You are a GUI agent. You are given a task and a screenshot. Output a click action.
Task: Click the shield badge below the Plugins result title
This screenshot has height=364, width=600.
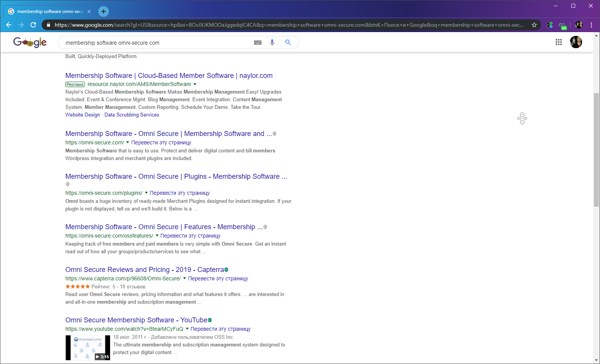68,184
